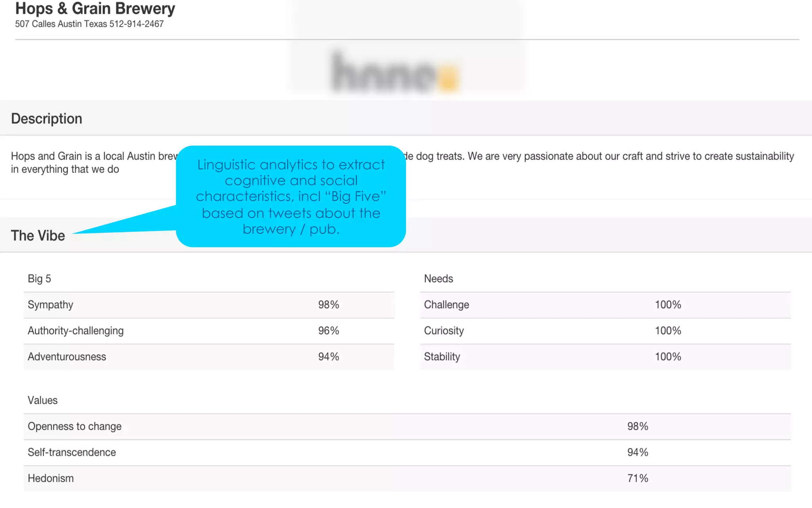
Task: Select the brewery address and phone line
Action: point(89,24)
